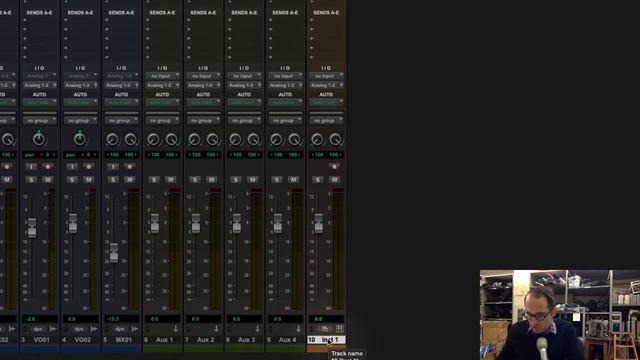Solo the Aux 1 track
This screenshot has height=360, width=640.
(x=154, y=180)
